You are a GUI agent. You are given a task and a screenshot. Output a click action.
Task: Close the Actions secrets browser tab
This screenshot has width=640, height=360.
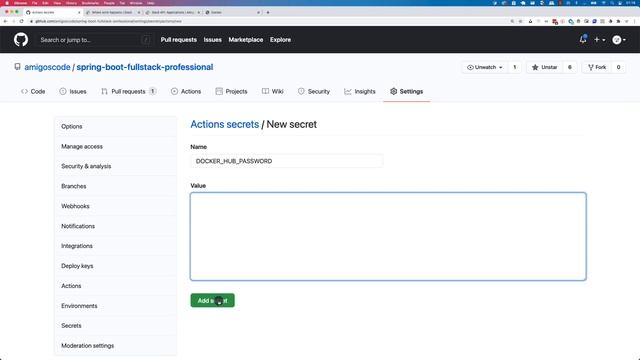pos(79,12)
